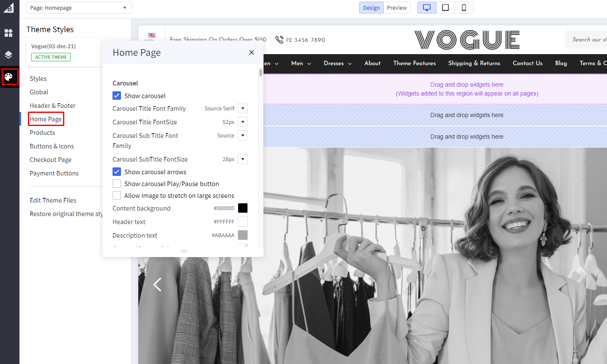Expand the Men menu chevron
The height and width of the screenshot is (364, 607).
point(309,63)
